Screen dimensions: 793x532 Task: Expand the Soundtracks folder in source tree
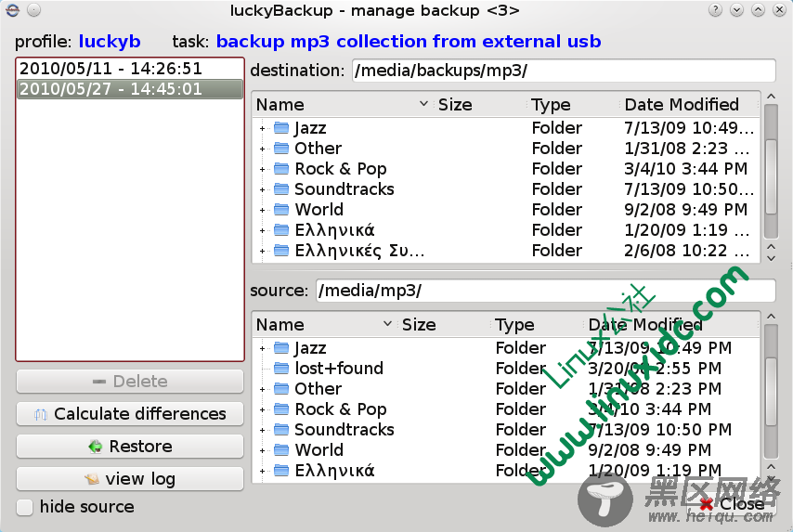pos(262,431)
